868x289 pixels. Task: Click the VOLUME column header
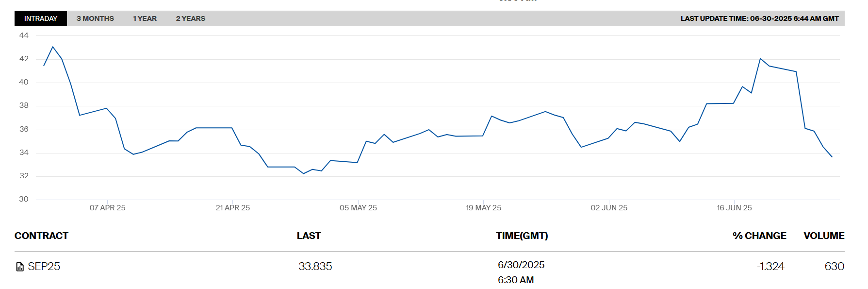click(823, 236)
